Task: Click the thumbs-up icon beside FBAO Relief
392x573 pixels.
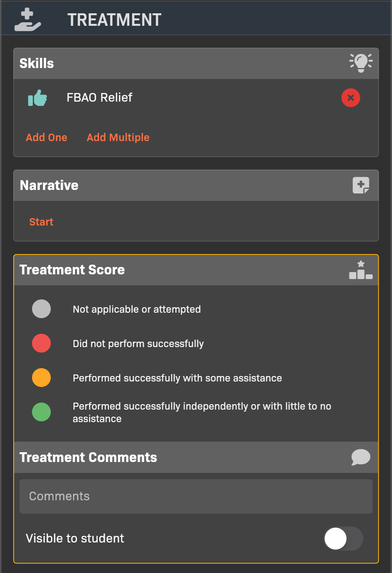Action: tap(37, 98)
